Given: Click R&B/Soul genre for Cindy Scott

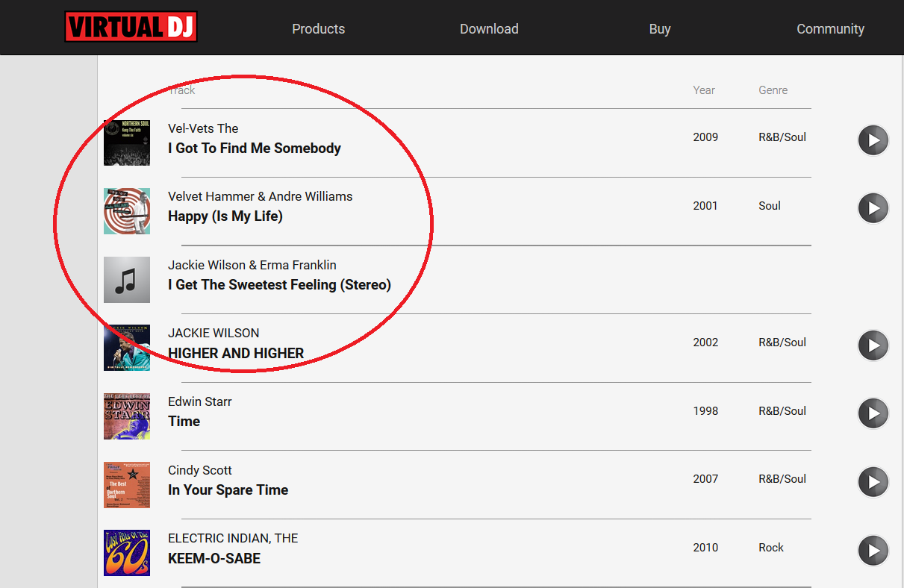Looking at the screenshot, I should 782,479.
